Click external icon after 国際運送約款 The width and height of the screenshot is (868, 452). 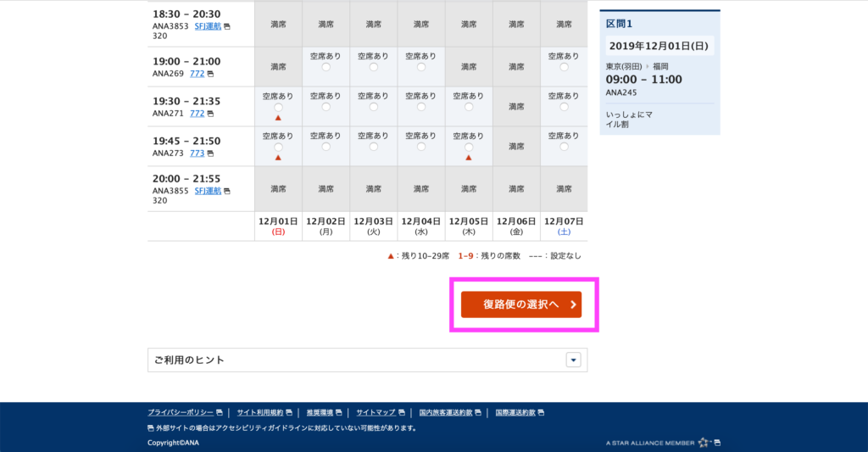[x=541, y=413]
